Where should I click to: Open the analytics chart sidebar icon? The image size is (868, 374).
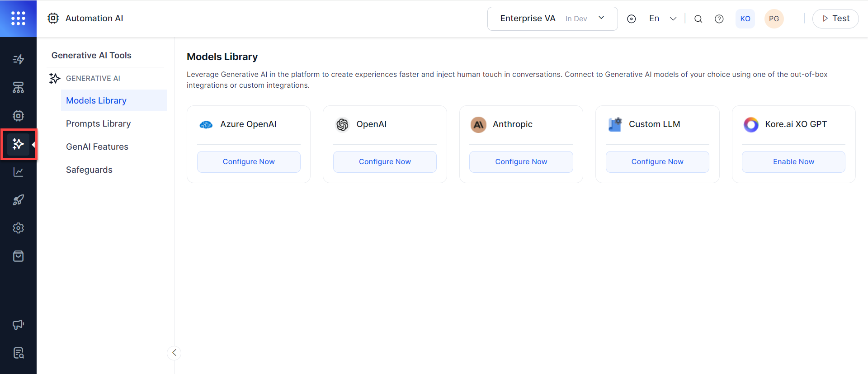18,172
